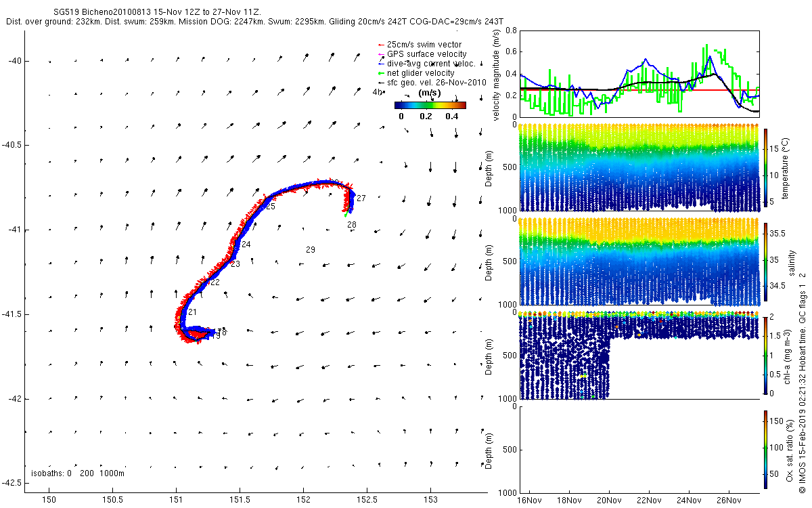Click the 150 tick on oxygen colorbar
Image resolution: width=812 pixels, height=508 pixels.
pos(776,421)
